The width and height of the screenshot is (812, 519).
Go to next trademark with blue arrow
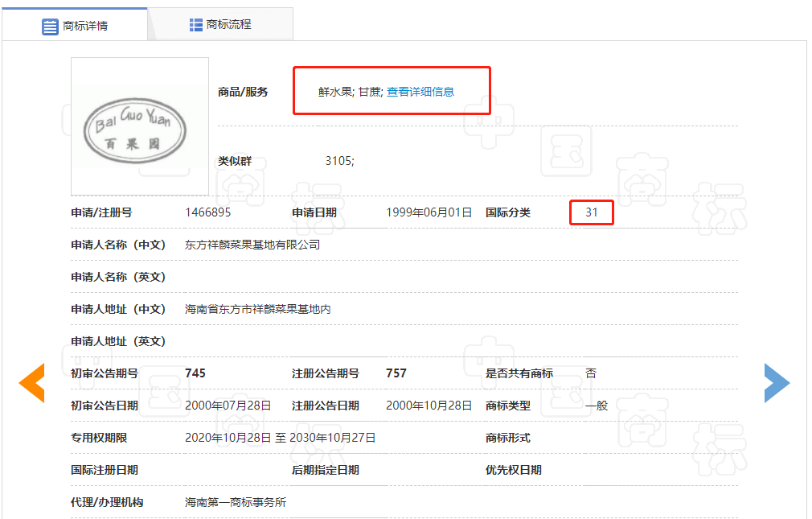tap(777, 383)
